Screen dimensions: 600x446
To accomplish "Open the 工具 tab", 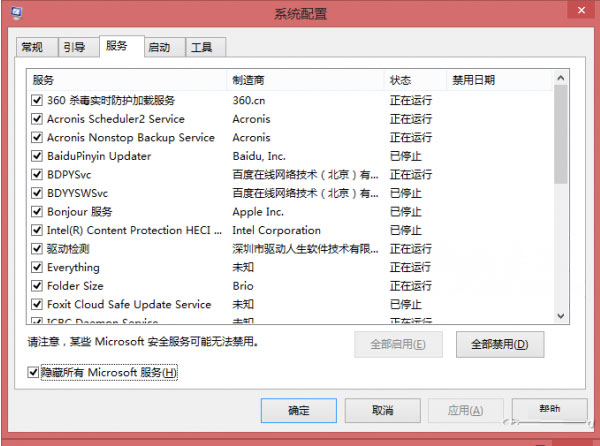I will (x=205, y=47).
